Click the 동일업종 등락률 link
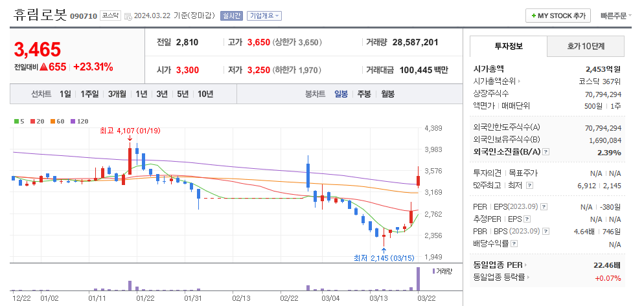The width and height of the screenshot is (644, 306). 500,278
